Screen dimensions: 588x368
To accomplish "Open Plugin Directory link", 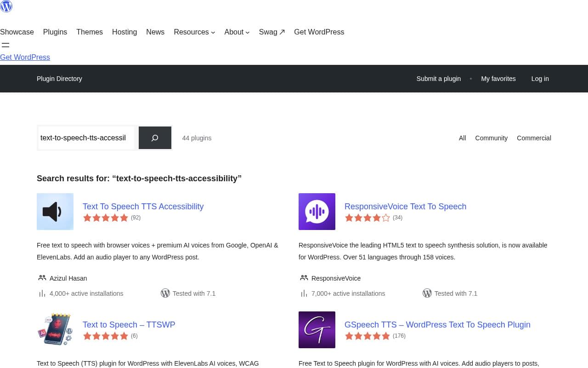I will coord(59,79).
